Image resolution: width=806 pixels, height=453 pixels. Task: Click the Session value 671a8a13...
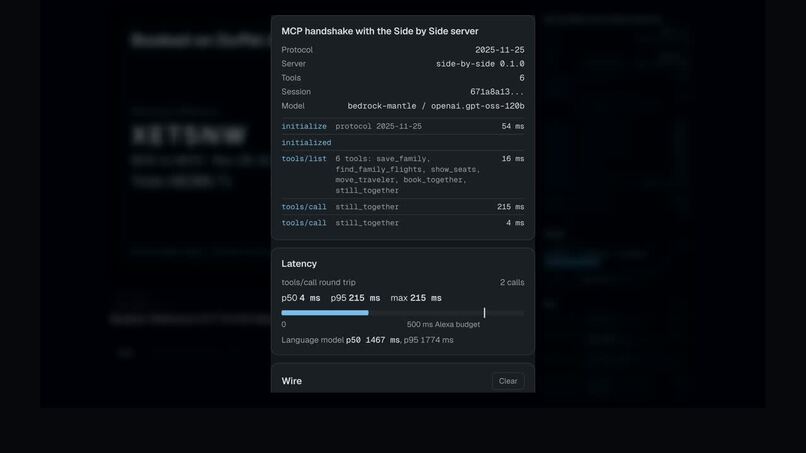tap(497, 92)
